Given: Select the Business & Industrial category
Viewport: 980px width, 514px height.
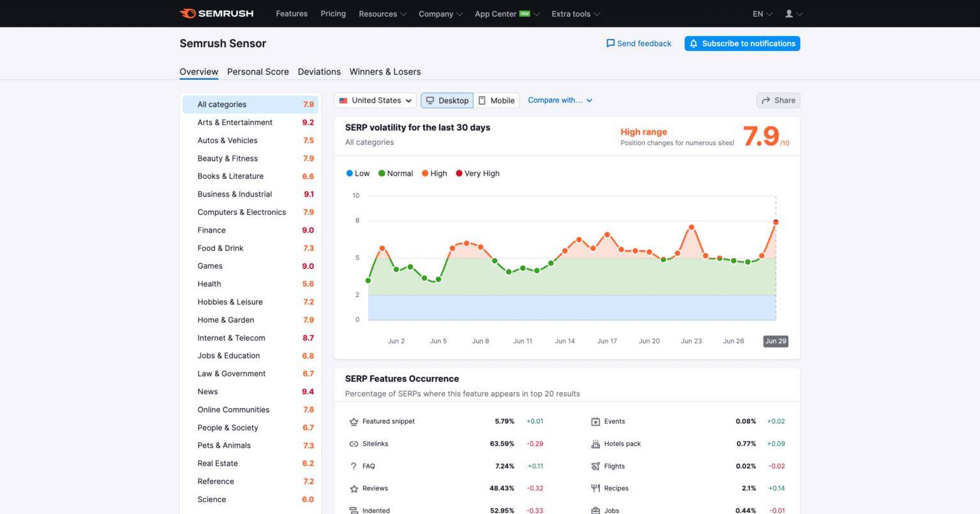Looking at the screenshot, I should tap(250, 195).
